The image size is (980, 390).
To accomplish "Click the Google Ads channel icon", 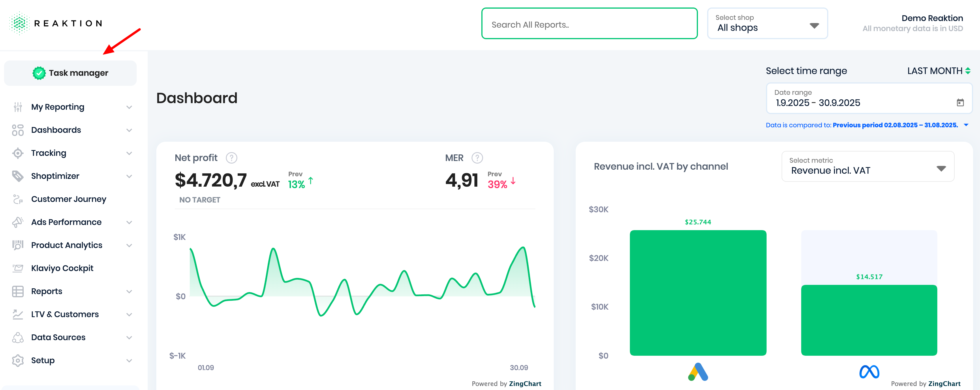I will pos(698,372).
